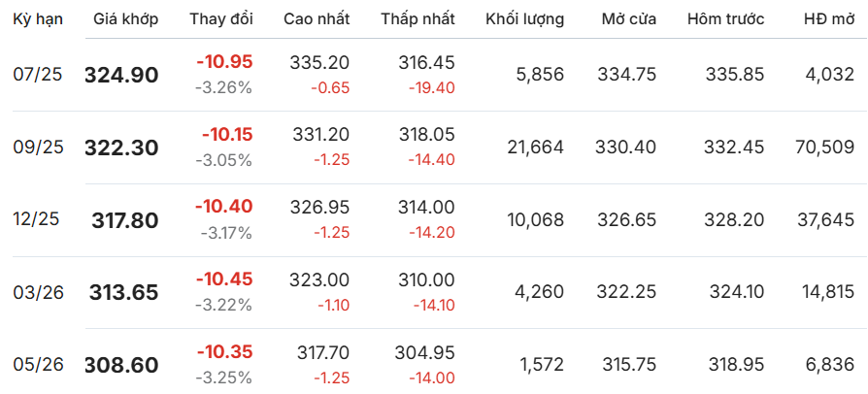Image resolution: width=868 pixels, height=394 pixels.
Task: Click the 308.60 matched price
Action: tap(121, 365)
